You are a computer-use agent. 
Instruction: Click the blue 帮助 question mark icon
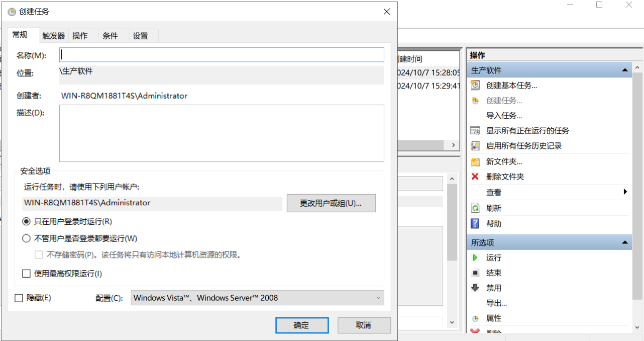475,224
